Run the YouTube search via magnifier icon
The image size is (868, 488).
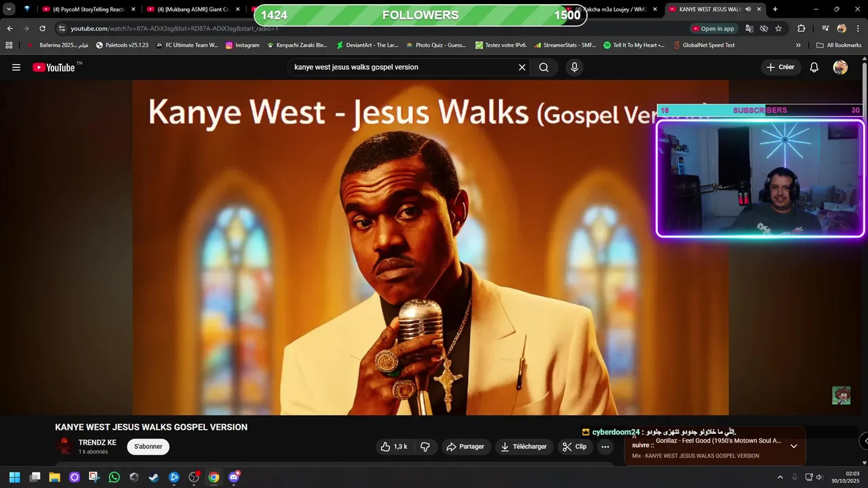(x=544, y=67)
